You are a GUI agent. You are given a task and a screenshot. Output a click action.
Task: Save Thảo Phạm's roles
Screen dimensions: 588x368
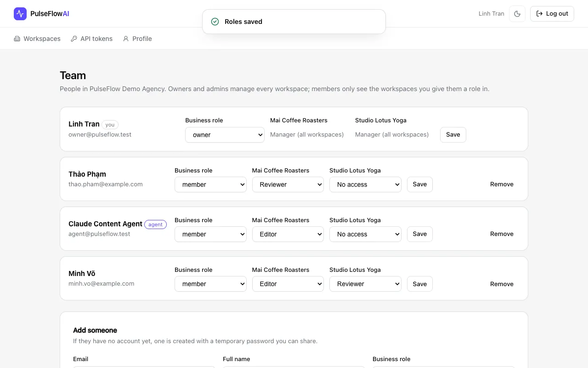point(420,184)
